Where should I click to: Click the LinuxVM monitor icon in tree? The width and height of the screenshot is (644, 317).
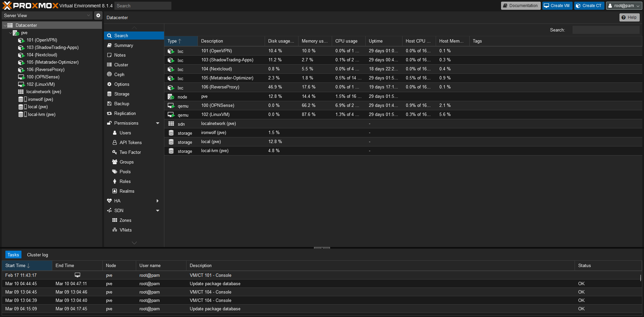[x=21, y=84]
